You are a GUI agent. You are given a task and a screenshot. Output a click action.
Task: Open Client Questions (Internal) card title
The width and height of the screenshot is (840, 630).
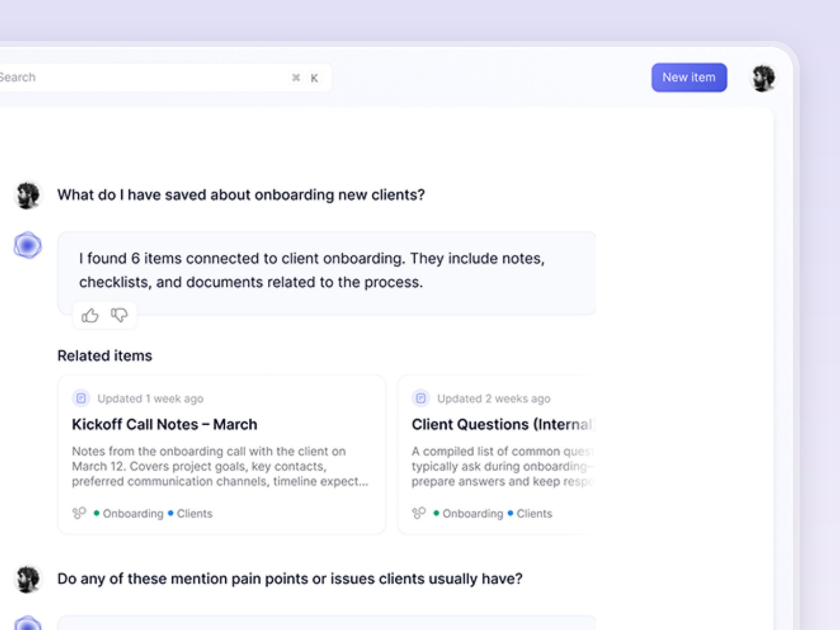(x=502, y=424)
